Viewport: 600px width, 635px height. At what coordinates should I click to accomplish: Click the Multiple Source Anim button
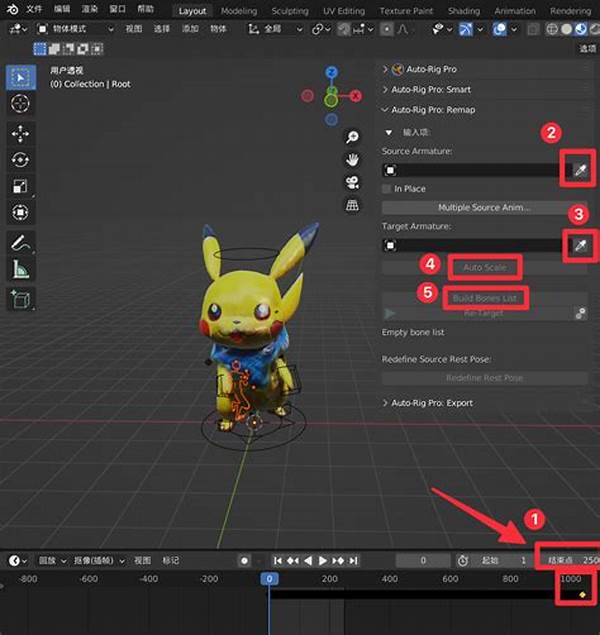point(484,208)
